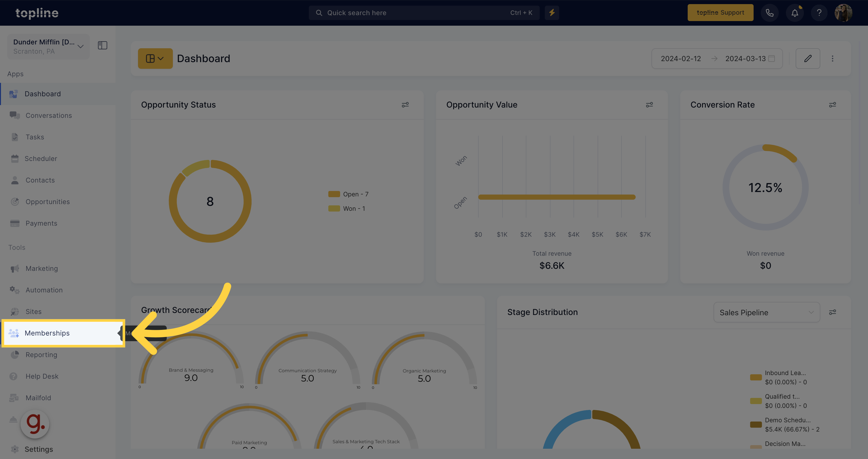
Task: Open the Conversations section
Action: pos(49,115)
